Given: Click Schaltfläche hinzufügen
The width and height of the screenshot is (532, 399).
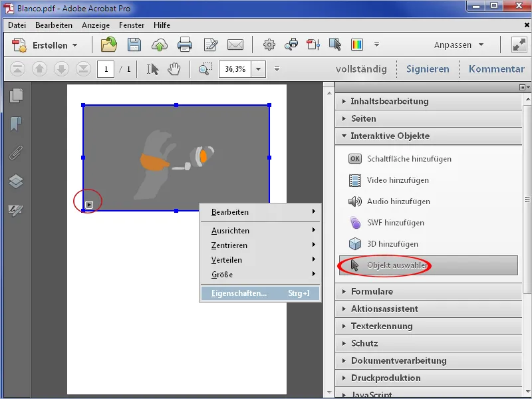Looking at the screenshot, I should (400, 159).
